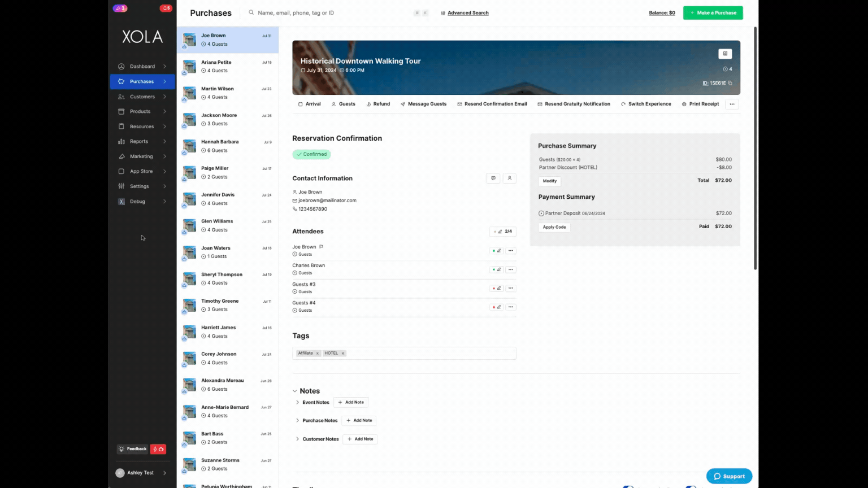868x488 pixels.
Task: Remove the Affiliate tag
Action: (318, 354)
